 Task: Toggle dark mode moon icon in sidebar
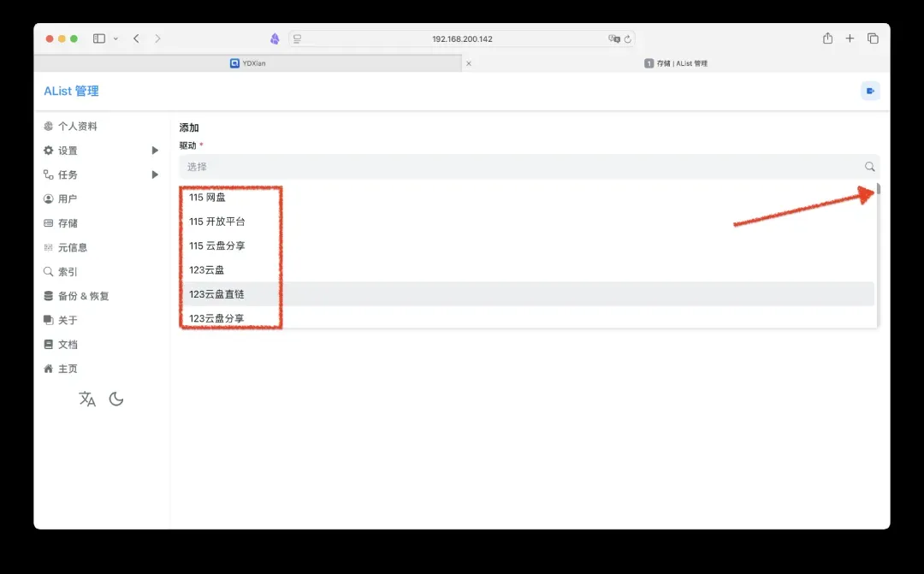click(116, 399)
